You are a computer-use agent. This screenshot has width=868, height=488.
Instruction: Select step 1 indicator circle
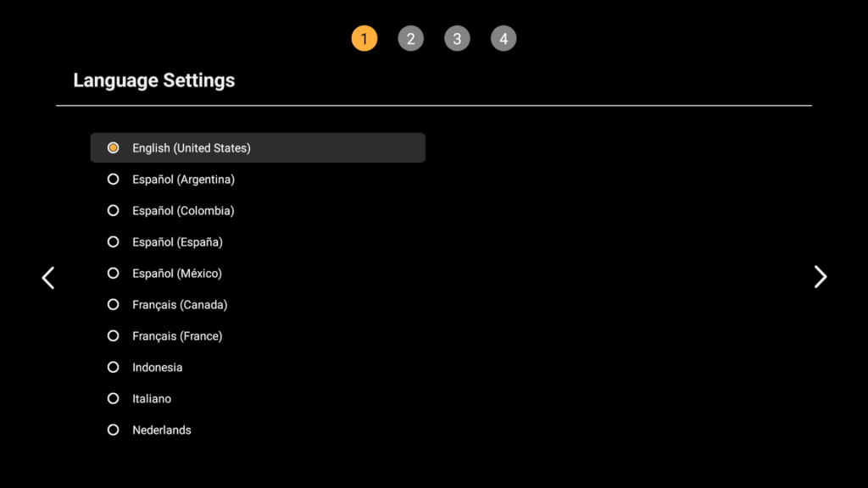pyautogui.click(x=364, y=39)
